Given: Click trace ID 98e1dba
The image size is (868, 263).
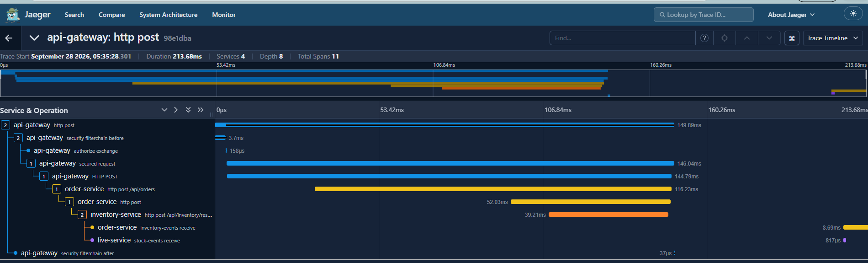Looking at the screenshot, I should point(177,38).
